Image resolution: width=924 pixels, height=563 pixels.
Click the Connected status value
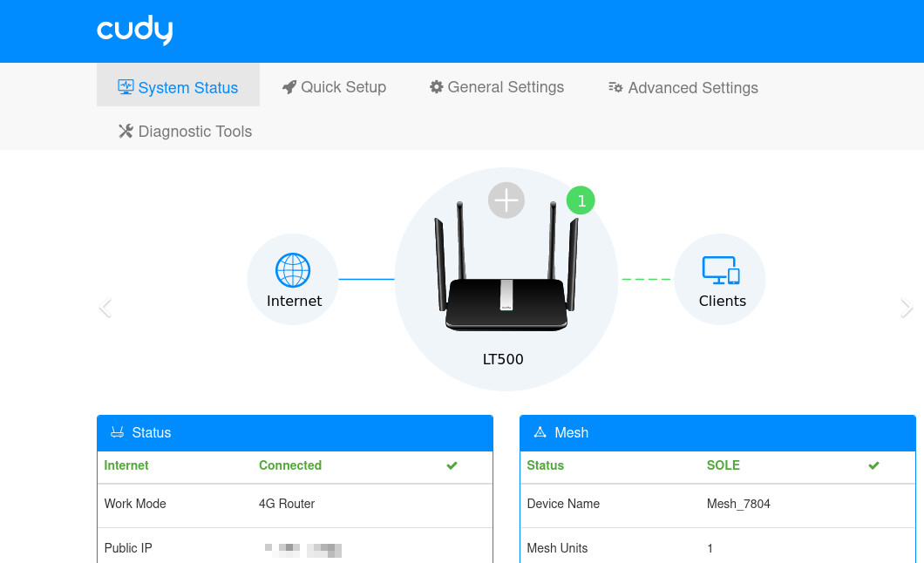coord(290,465)
